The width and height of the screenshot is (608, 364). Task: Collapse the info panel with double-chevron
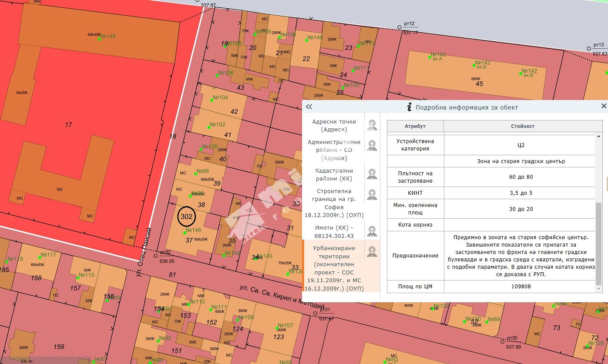(x=309, y=107)
